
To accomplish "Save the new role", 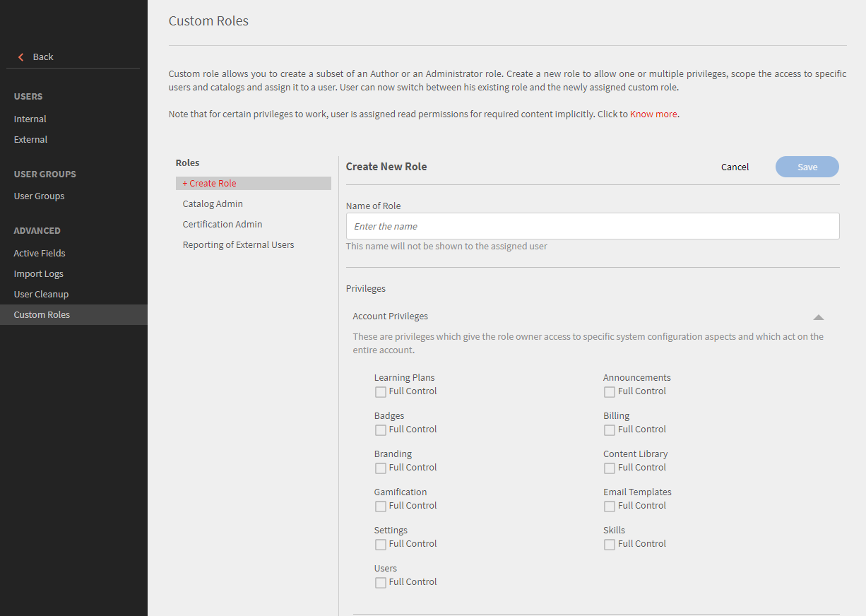I will point(807,167).
